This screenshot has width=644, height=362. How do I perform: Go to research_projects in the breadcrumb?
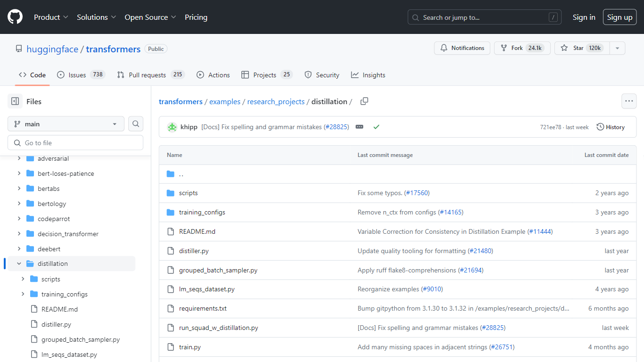[x=276, y=101]
